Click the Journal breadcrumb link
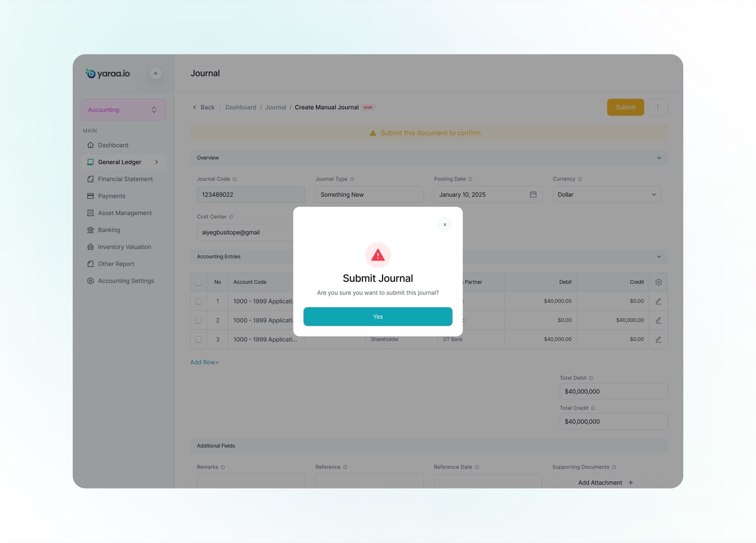 tap(275, 107)
